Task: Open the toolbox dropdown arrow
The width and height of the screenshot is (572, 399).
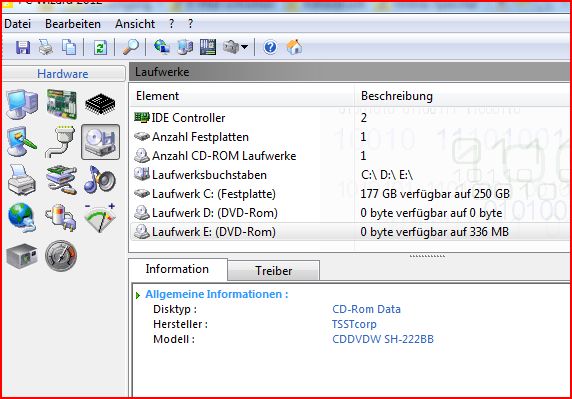Action: coord(245,47)
